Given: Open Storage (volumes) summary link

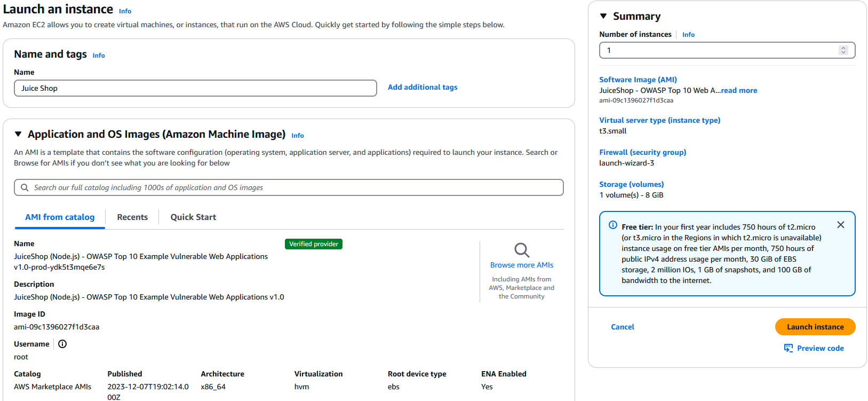Looking at the screenshot, I should click(632, 184).
